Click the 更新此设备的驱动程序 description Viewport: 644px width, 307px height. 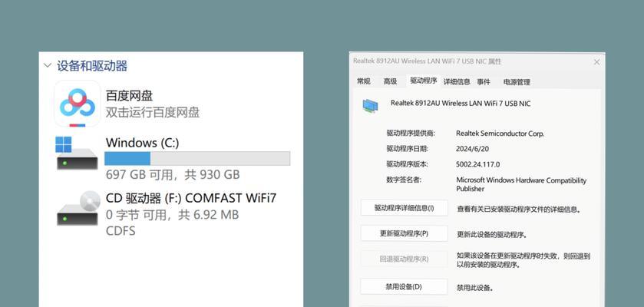tap(492, 235)
